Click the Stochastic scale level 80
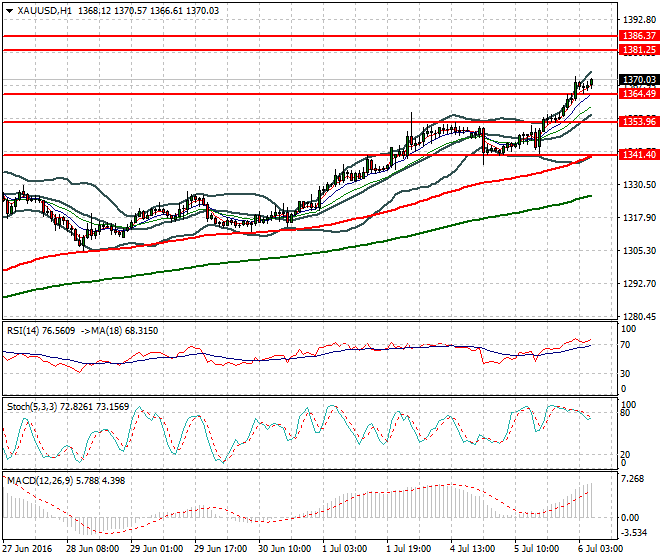Image resolution: width=660 pixels, height=560 pixels. tap(625, 413)
